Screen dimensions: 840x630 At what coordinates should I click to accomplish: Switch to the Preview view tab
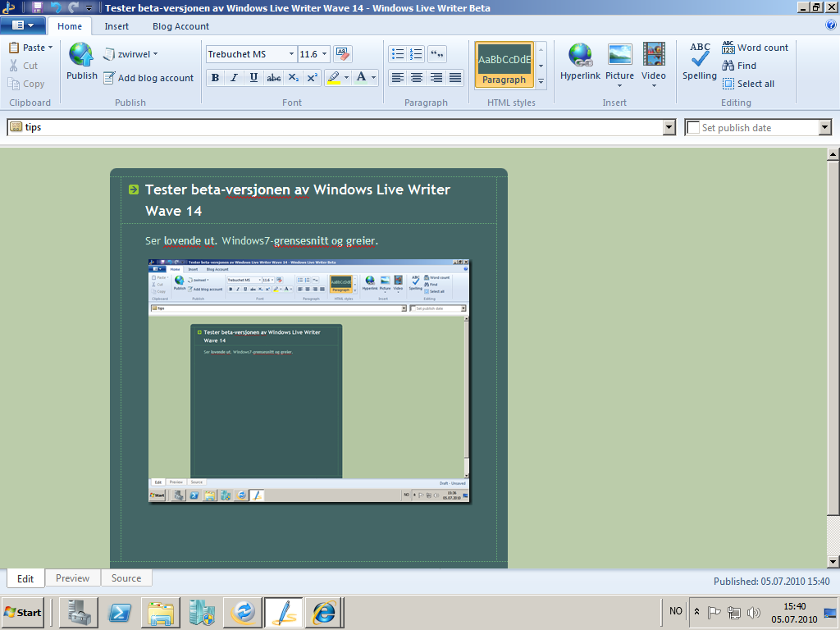pyautogui.click(x=72, y=578)
